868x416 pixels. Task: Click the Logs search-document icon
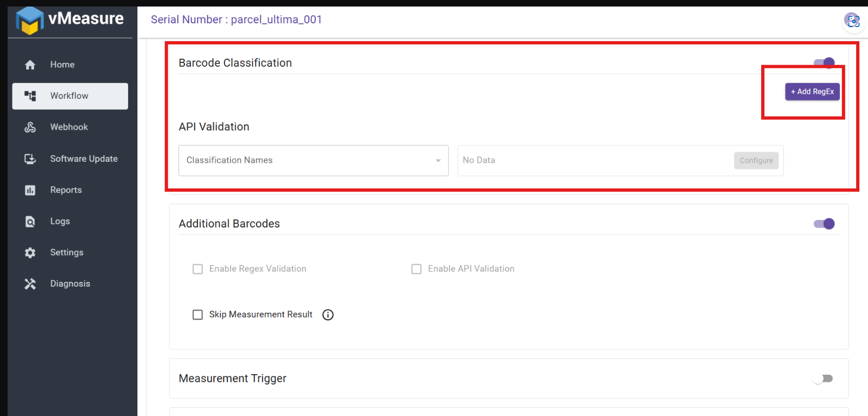coord(30,222)
